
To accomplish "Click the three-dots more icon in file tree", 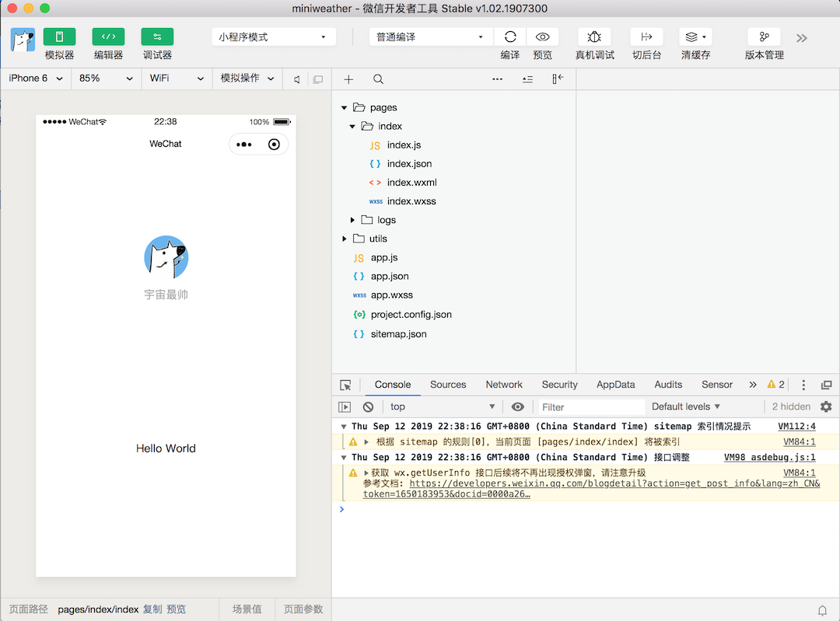I will tap(497, 79).
